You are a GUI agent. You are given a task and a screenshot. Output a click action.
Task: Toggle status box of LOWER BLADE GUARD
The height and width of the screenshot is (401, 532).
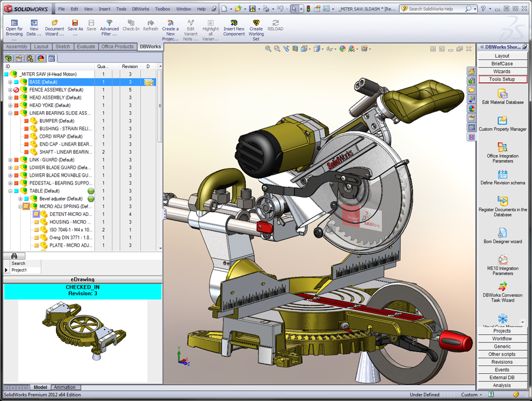16,167
